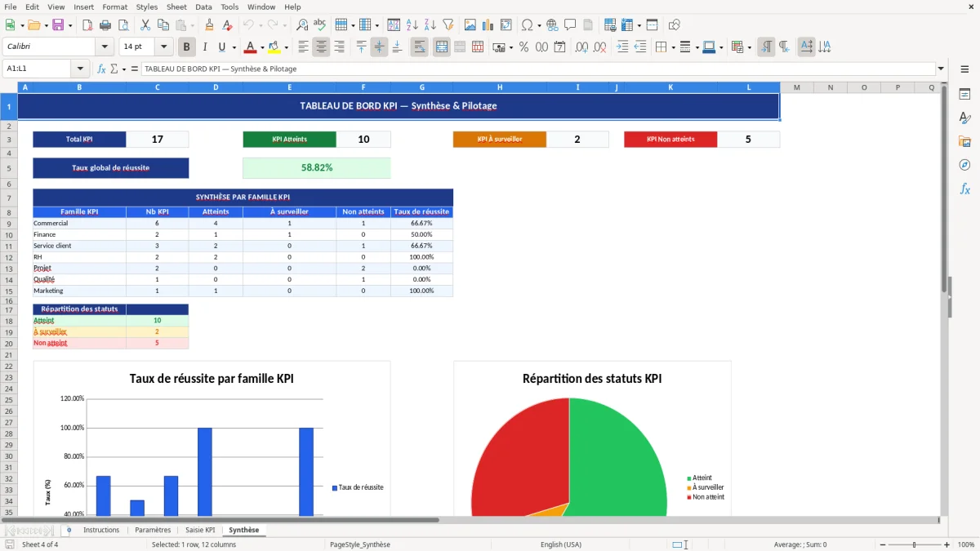Export directly as PDF
The height and width of the screenshot is (551, 980).
(89, 24)
